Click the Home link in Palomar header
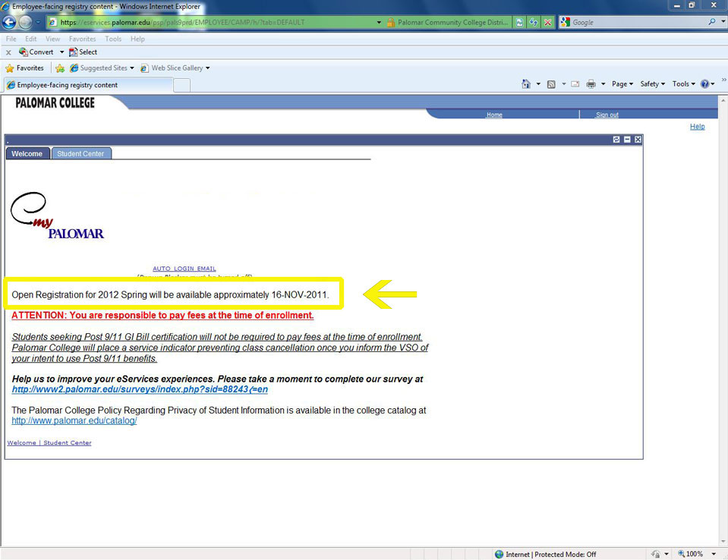This screenshot has width=728, height=560. pyautogui.click(x=494, y=115)
